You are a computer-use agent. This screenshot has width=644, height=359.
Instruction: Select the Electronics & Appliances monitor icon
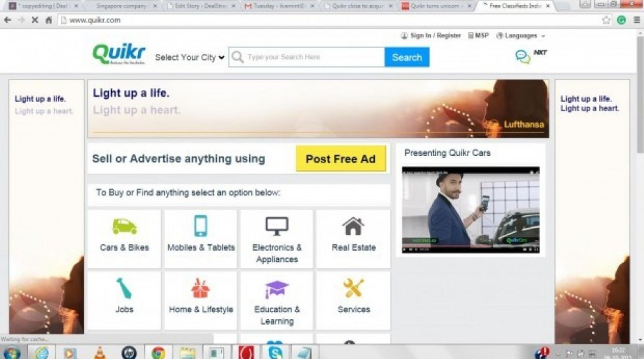pos(277,225)
